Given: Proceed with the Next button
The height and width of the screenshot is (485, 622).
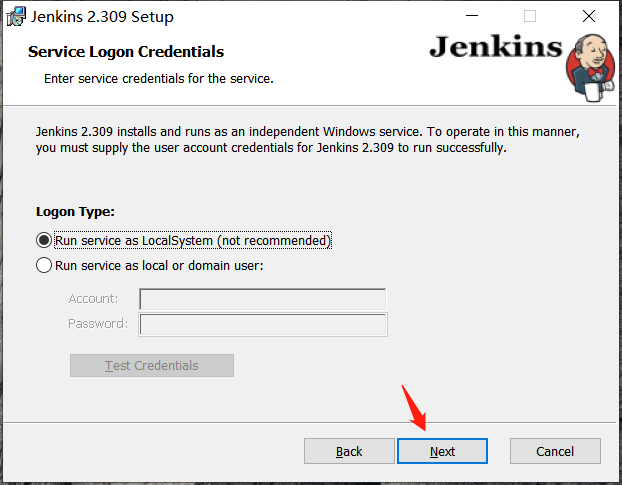Looking at the screenshot, I should pos(442,451).
